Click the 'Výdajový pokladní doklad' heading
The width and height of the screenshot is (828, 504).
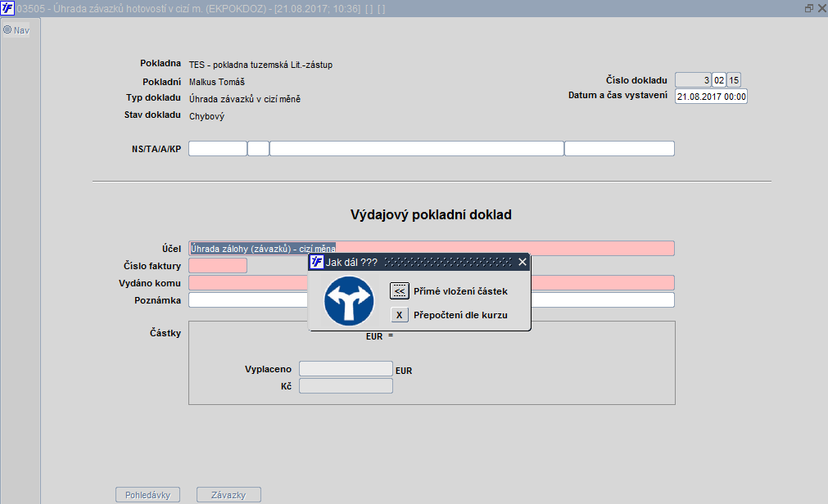431,215
